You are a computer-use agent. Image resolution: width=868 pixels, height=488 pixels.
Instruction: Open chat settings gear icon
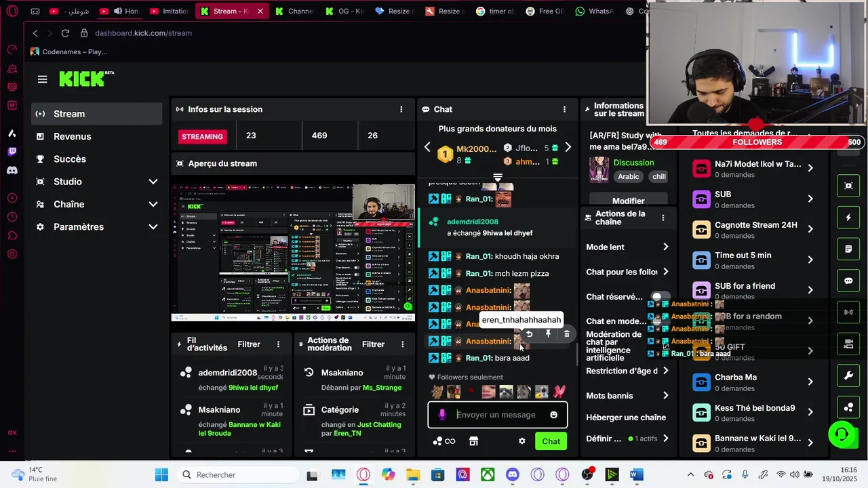click(x=521, y=441)
